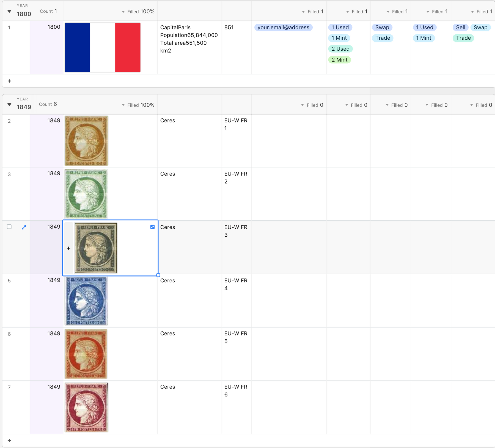This screenshot has width=495, height=448.
Task: Click the red 1 Fr Ceres stamp thumbnail
Action: tap(86, 407)
